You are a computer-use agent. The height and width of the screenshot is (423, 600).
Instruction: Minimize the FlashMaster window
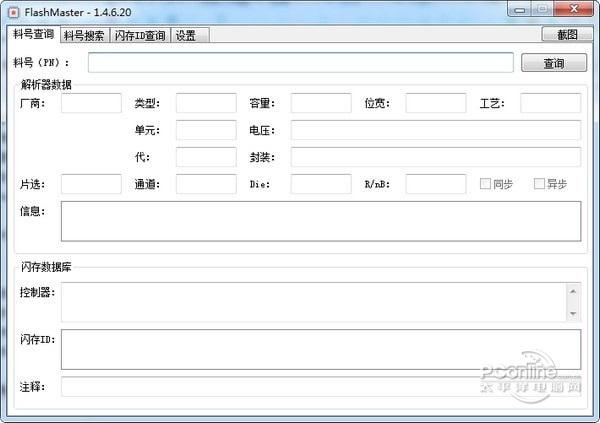click(520, 9)
